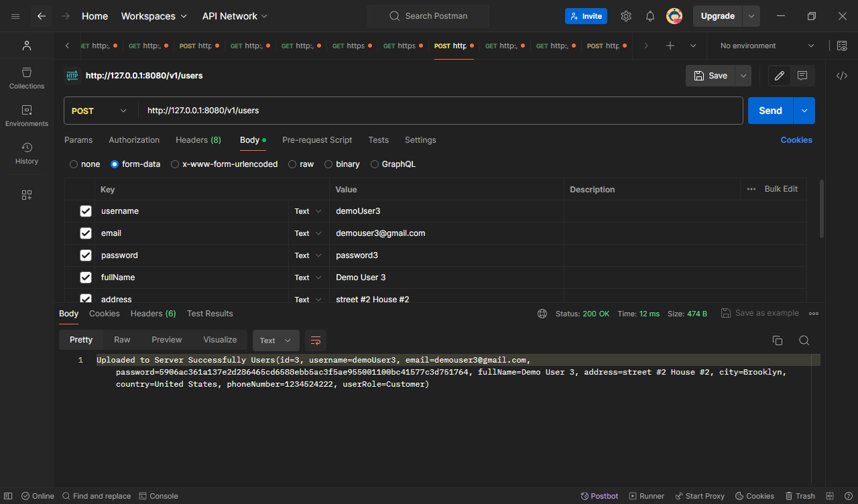Viewport: 858px width, 504px height.
Task: Save the current request
Action: coord(711,76)
